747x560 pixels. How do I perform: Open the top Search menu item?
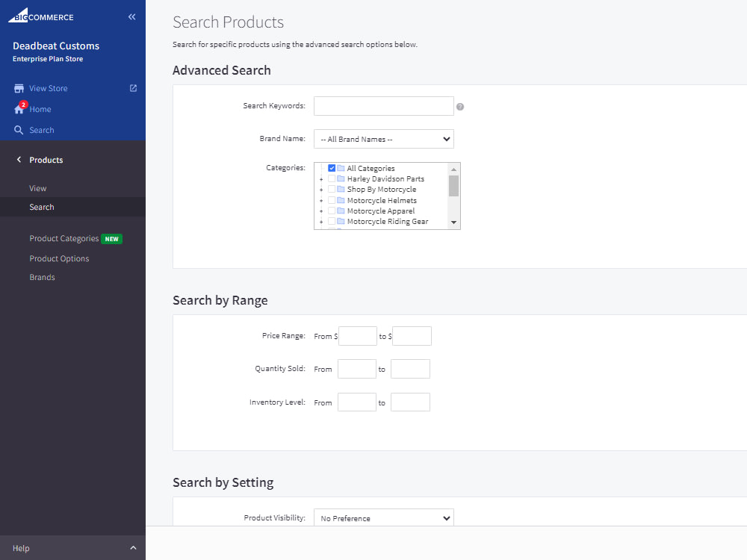tap(41, 131)
